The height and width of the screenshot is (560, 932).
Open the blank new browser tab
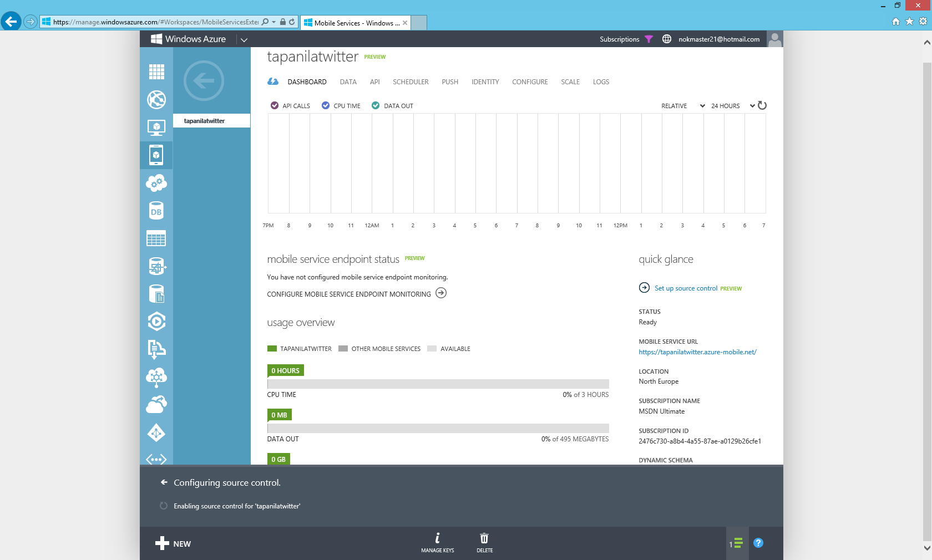419,23
